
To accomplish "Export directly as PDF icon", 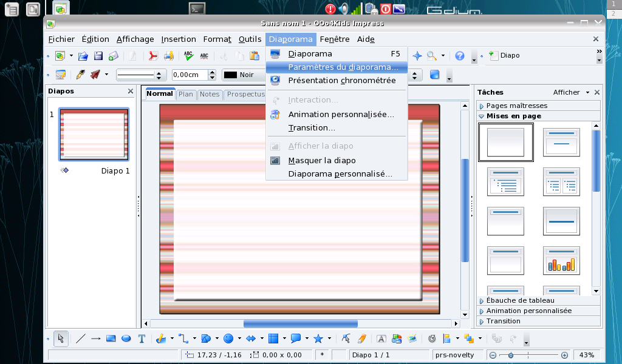I will [x=153, y=56].
